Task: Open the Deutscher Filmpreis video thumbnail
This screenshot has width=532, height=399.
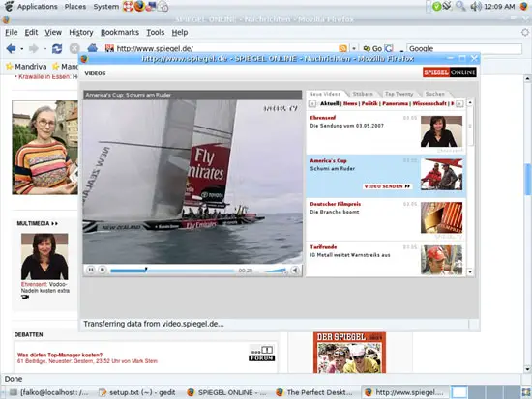Action: click(441, 217)
